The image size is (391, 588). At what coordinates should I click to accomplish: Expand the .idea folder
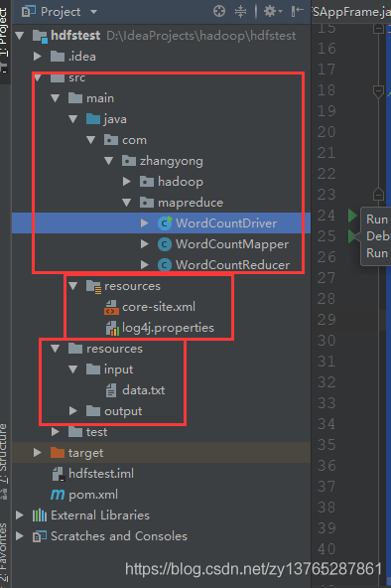[x=37, y=57]
